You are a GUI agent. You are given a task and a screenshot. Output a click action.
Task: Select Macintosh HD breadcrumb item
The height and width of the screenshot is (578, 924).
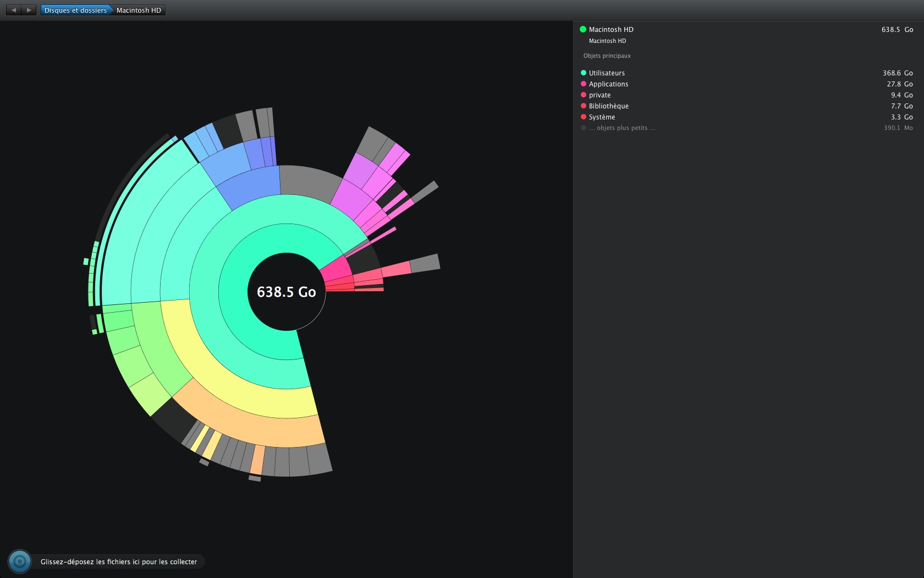pyautogui.click(x=139, y=10)
